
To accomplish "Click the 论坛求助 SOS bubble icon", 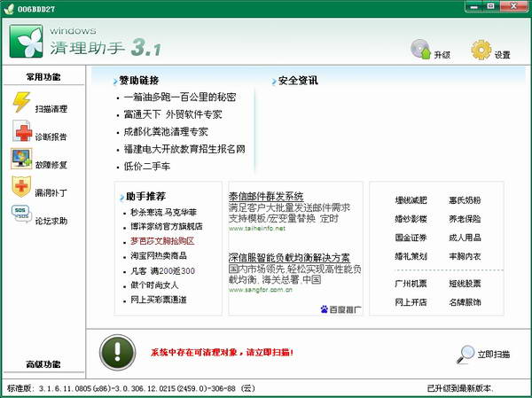I will coord(21,214).
